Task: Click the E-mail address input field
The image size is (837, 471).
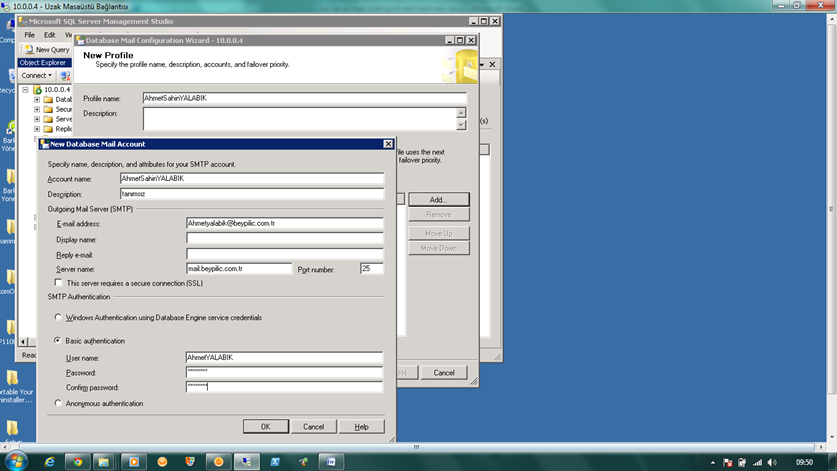Action: pyautogui.click(x=285, y=223)
